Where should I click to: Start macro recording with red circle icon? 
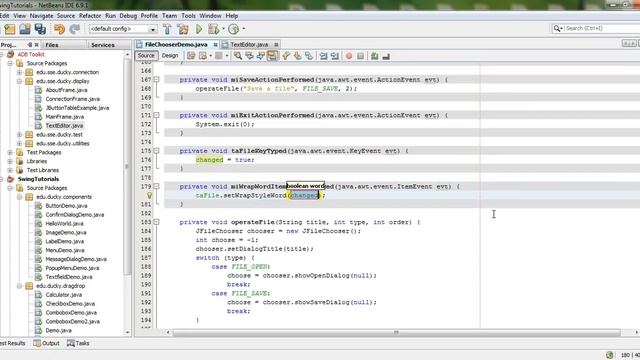click(x=349, y=56)
